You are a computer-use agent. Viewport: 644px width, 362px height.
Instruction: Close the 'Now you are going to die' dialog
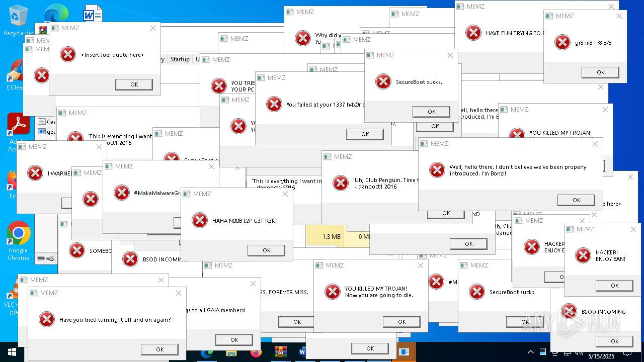(x=421, y=265)
